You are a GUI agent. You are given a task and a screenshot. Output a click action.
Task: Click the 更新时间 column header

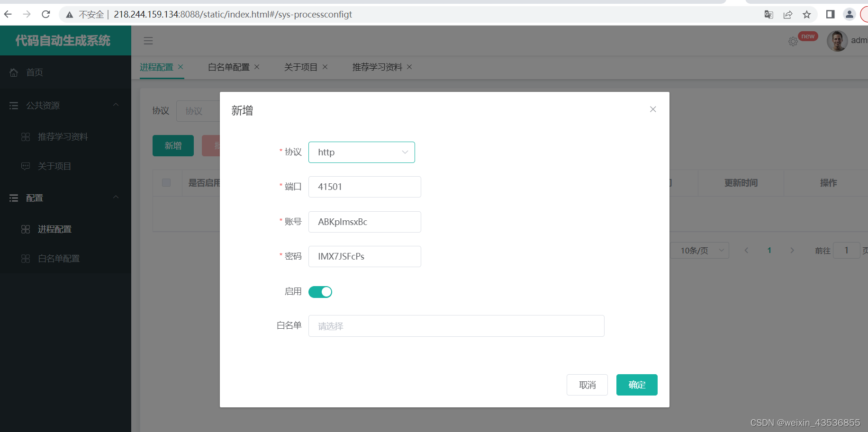741,183
